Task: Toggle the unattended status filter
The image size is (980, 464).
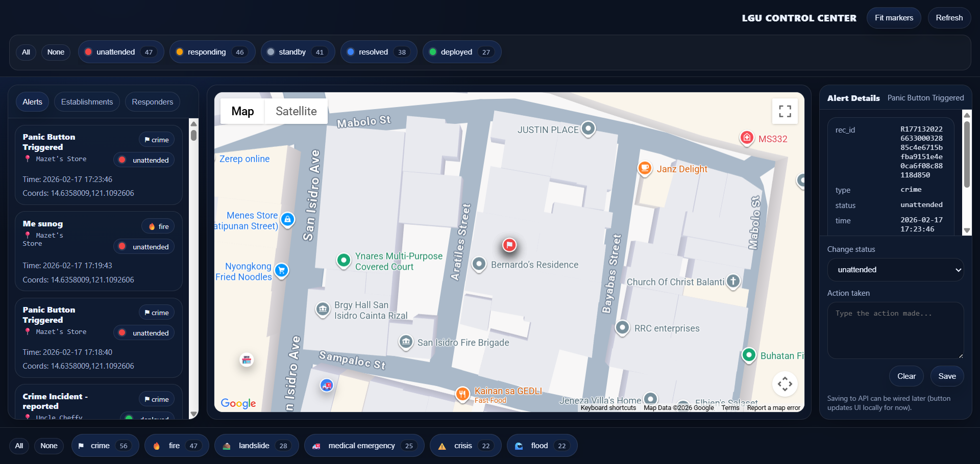Action: click(120, 51)
